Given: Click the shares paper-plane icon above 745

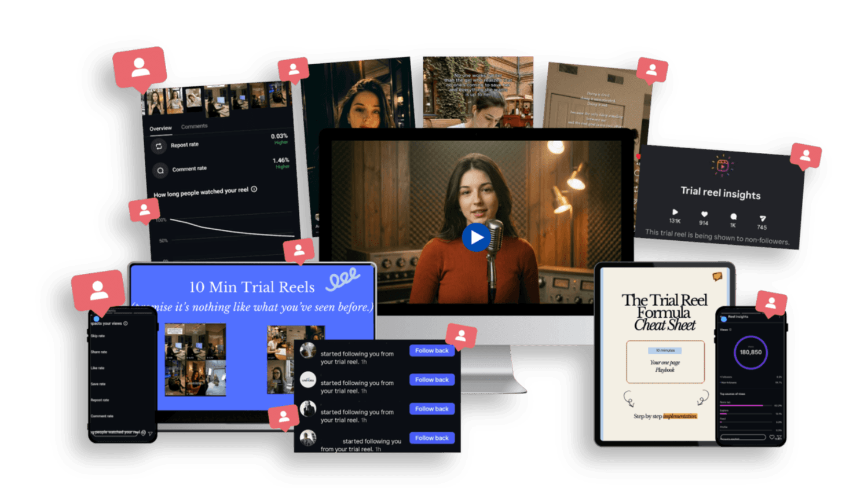Looking at the screenshot, I should coord(763,219).
